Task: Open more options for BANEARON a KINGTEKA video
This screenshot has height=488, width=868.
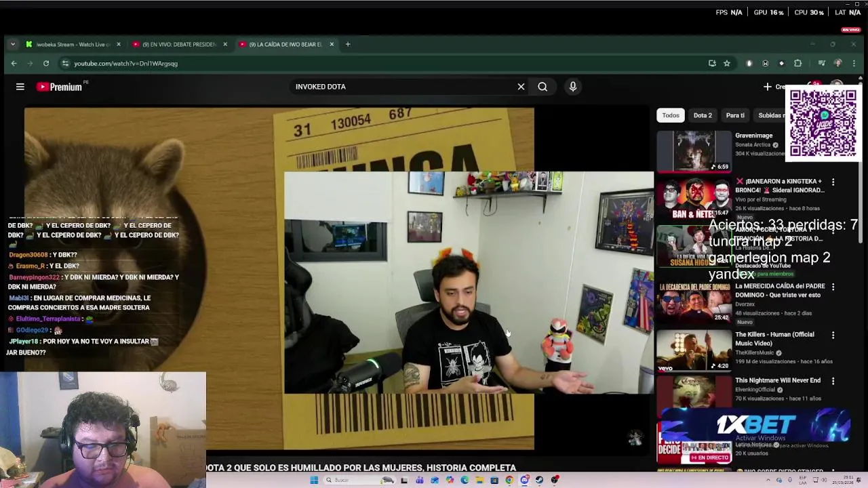Action: pos(833,182)
